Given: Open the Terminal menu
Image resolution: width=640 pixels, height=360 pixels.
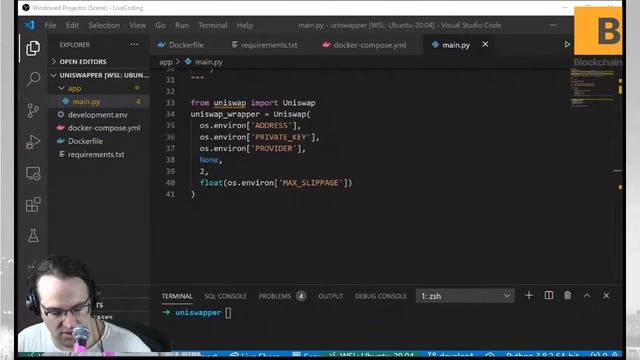Looking at the screenshot, I should tap(213, 25).
